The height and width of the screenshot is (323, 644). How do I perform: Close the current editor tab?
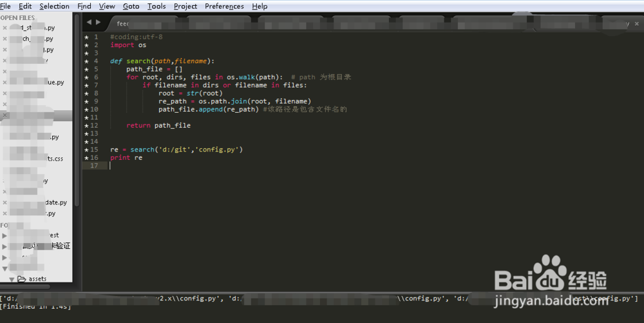(637, 24)
